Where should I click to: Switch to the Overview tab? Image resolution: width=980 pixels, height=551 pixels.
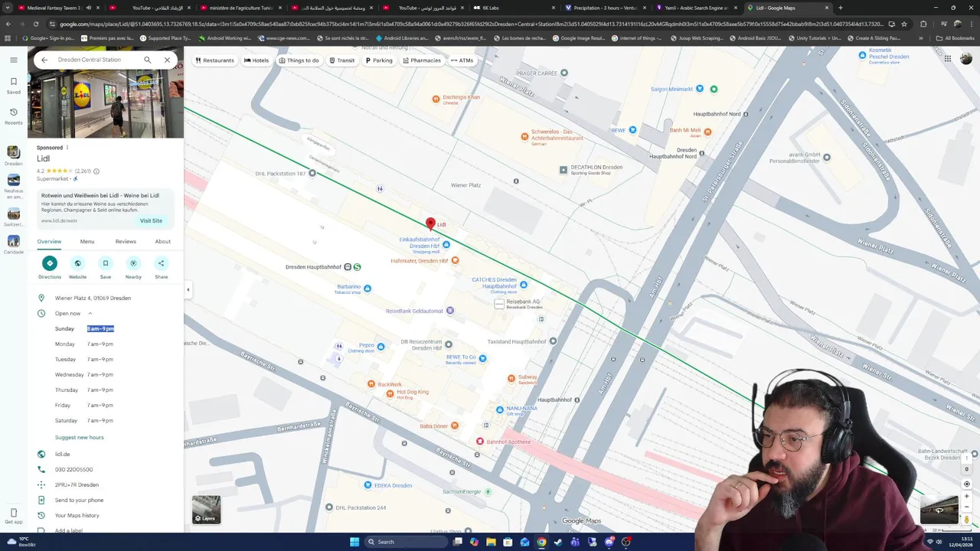click(x=49, y=241)
